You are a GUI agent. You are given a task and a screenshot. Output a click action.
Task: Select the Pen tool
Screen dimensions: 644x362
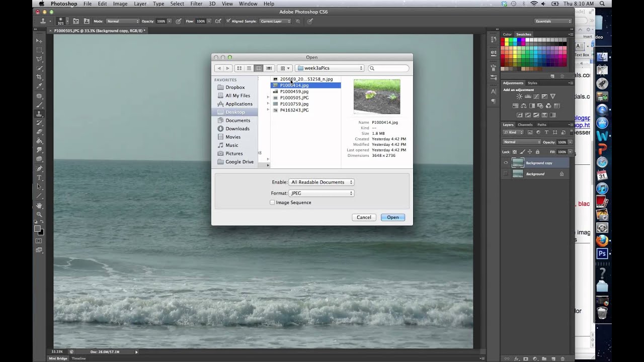[39, 169]
